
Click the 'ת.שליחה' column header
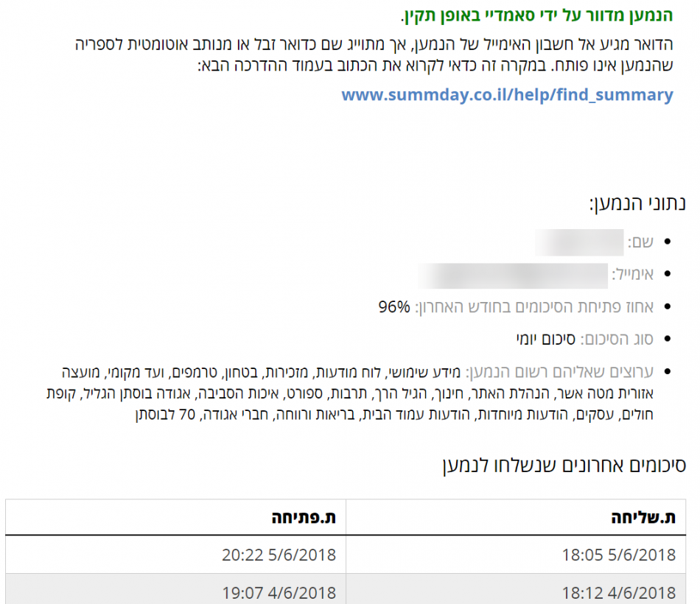pyautogui.click(x=643, y=518)
